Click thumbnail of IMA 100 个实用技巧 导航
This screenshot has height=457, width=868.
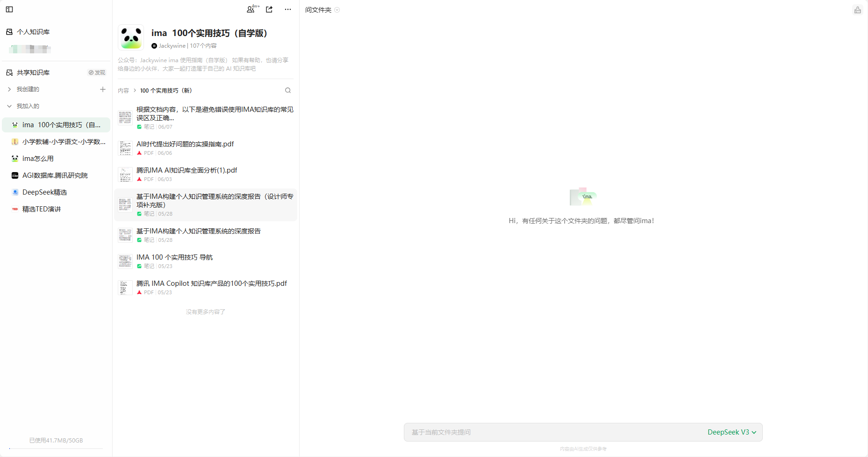[125, 261]
